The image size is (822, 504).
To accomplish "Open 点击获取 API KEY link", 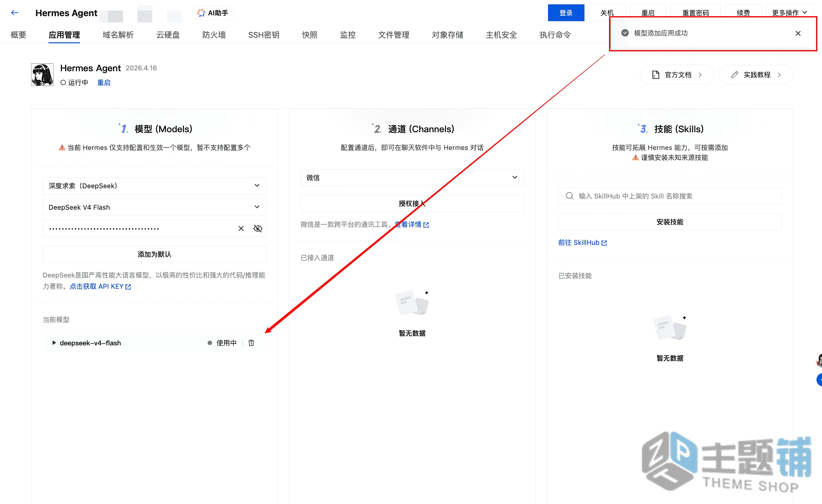I will (x=100, y=286).
